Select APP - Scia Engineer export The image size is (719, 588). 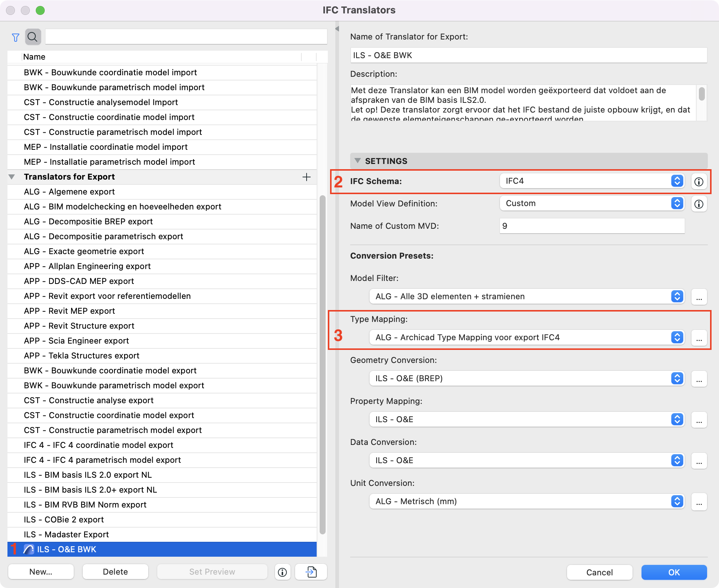(x=162, y=341)
